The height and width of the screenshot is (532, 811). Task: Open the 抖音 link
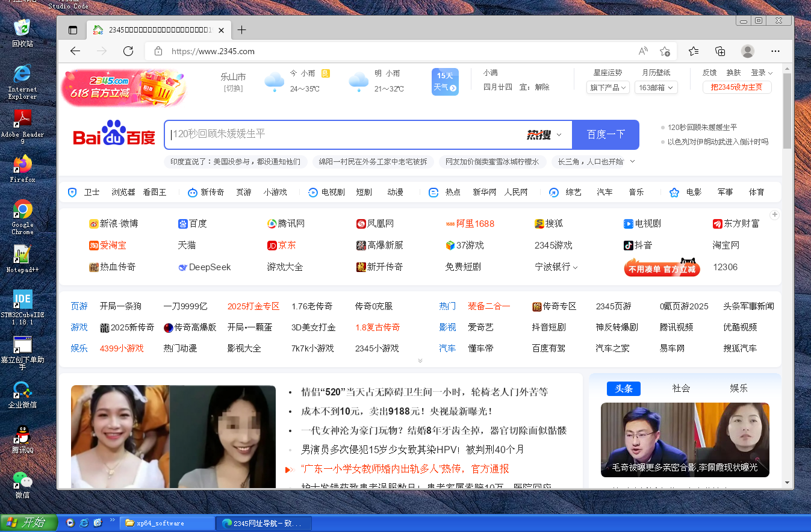point(638,245)
